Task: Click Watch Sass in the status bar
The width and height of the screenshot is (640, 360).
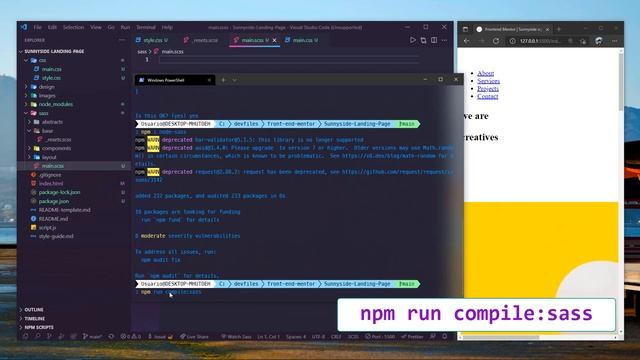Action: (236, 337)
